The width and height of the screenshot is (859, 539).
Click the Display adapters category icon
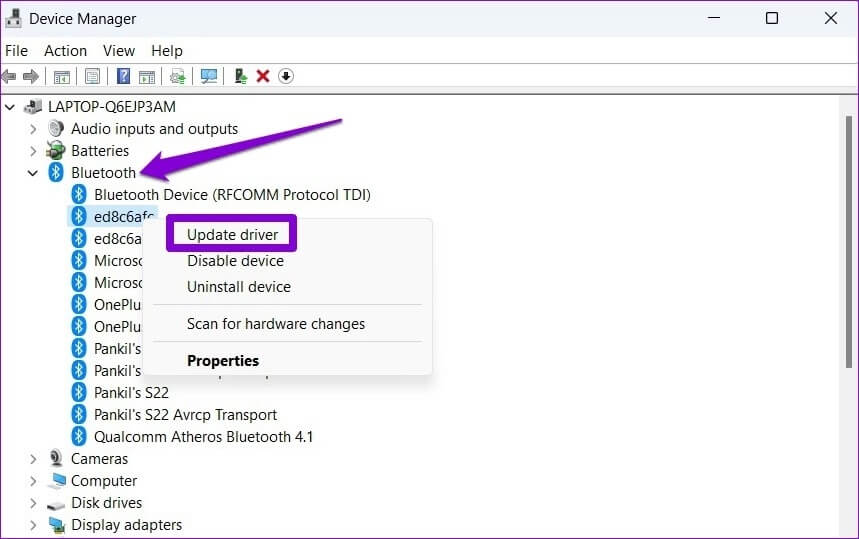[x=56, y=525]
